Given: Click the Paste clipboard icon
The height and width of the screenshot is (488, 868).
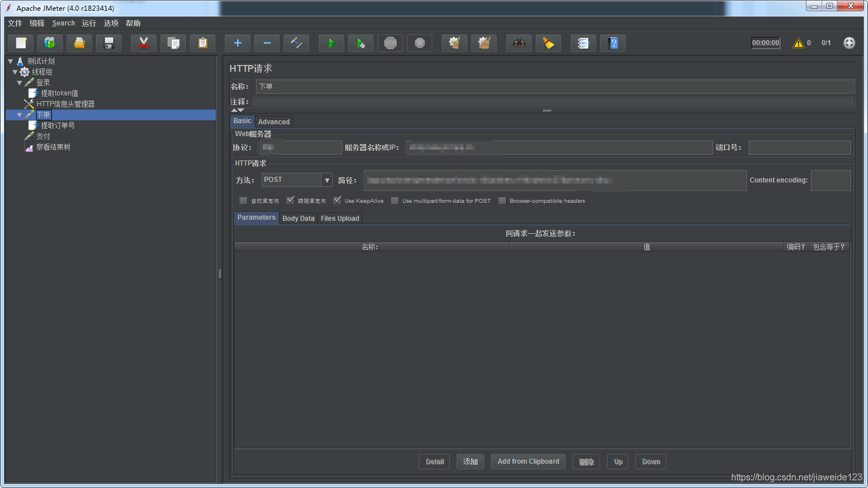Looking at the screenshot, I should pyautogui.click(x=203, y=43).
